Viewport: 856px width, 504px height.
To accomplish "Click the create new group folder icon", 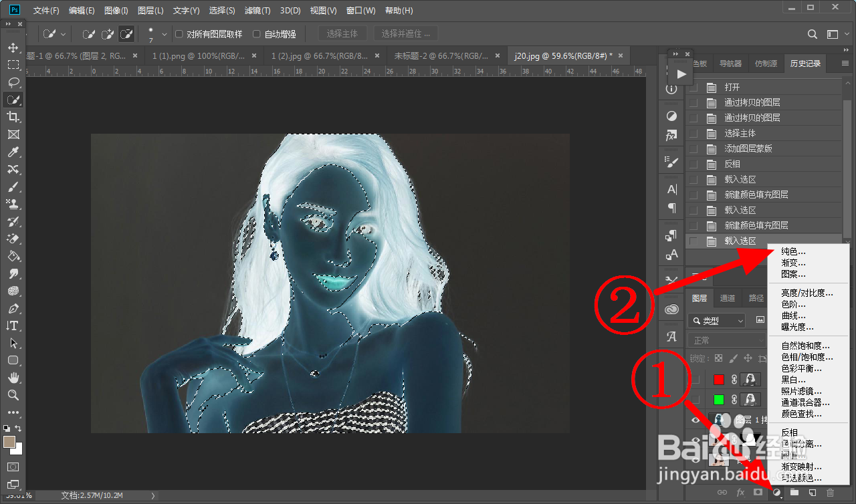I will click(794, 493).
